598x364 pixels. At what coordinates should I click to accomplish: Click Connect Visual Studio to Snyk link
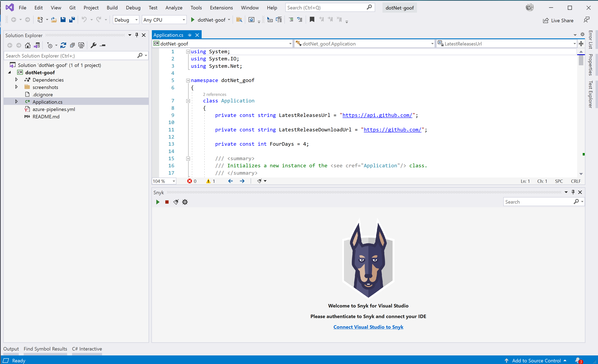368,327
